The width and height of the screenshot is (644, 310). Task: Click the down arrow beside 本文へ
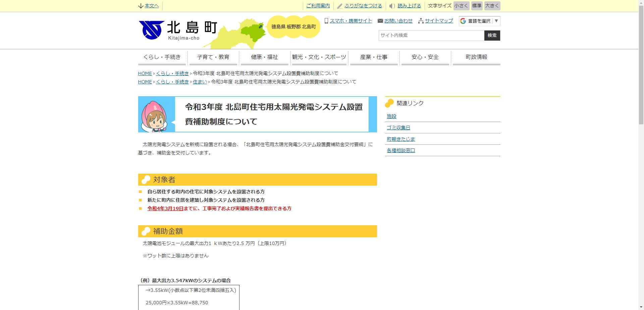140,6
